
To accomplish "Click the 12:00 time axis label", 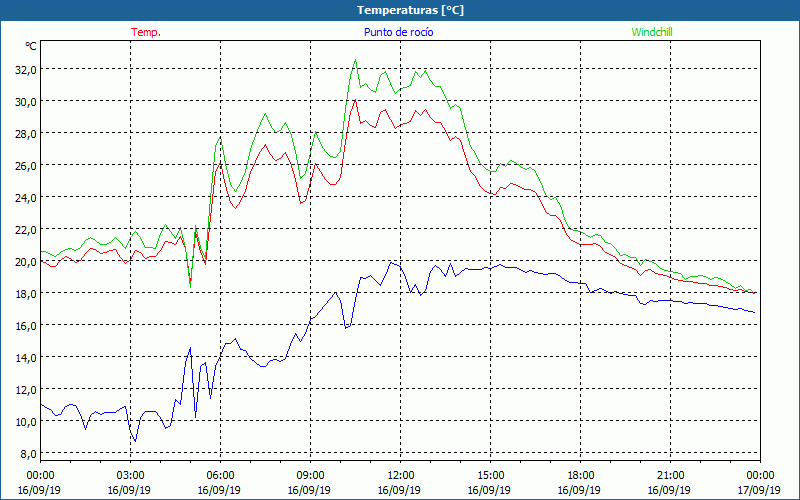I will [x=401, y=476].
